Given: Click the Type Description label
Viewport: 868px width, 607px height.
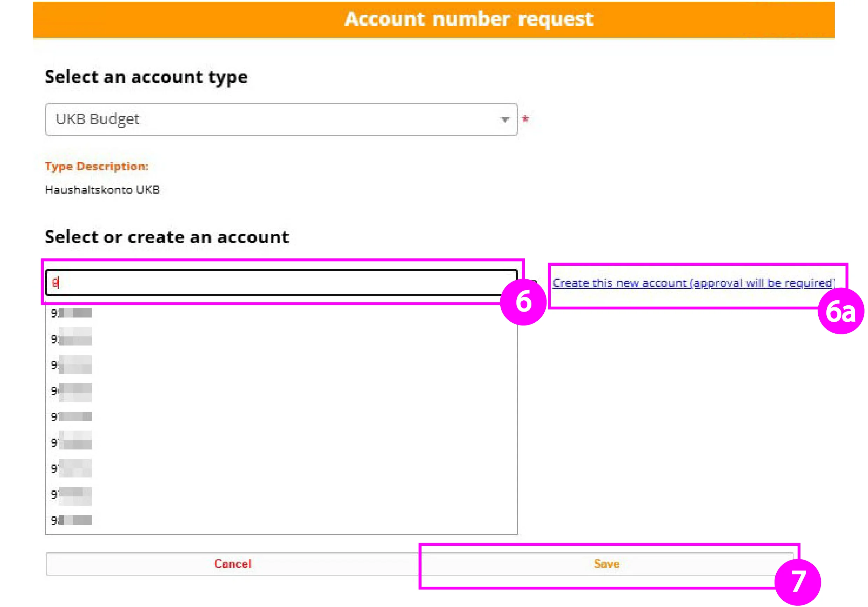Looking at the screenshot, I should click(x=97, y=166).
